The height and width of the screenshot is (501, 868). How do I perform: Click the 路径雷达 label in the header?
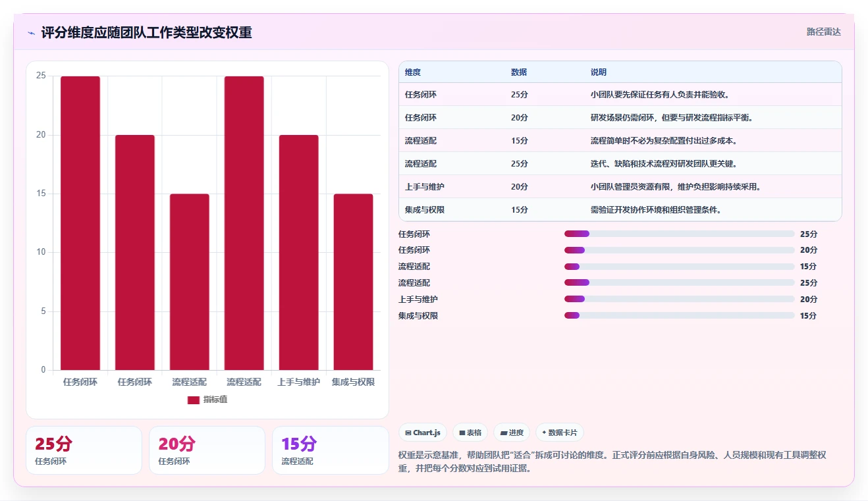tap(824, 32)
